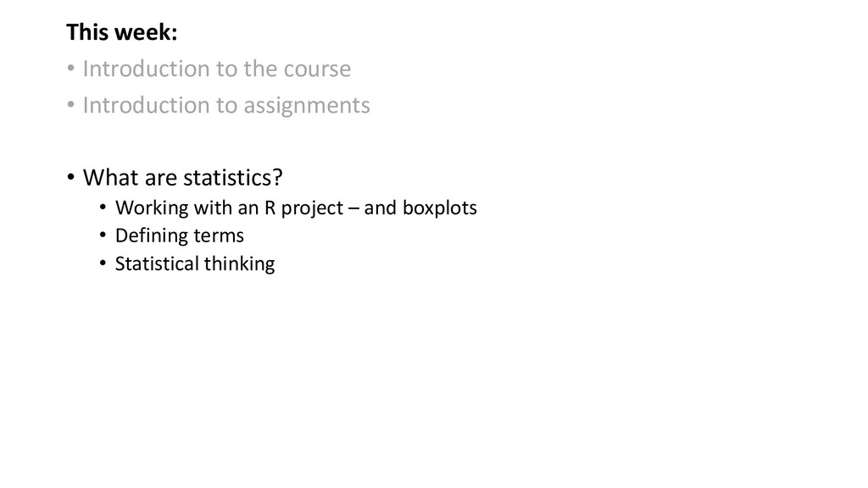Select the "Statistical thinking" sub-bullet text
868x488 pixels.
(195, 264)
